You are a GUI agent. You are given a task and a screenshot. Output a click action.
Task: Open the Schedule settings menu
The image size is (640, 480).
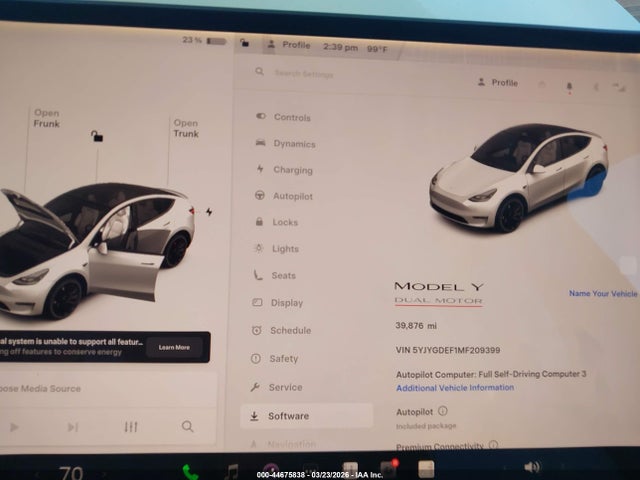coord(281,330)
